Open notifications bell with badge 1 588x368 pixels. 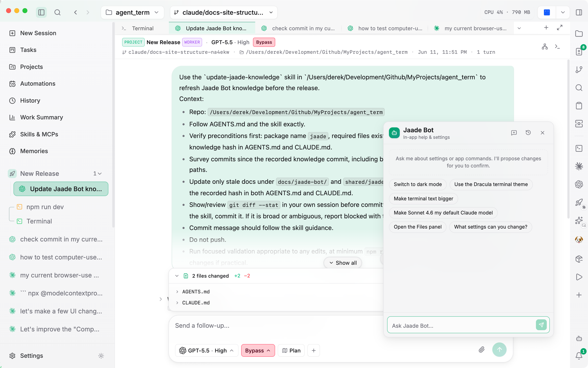[579, 356]
